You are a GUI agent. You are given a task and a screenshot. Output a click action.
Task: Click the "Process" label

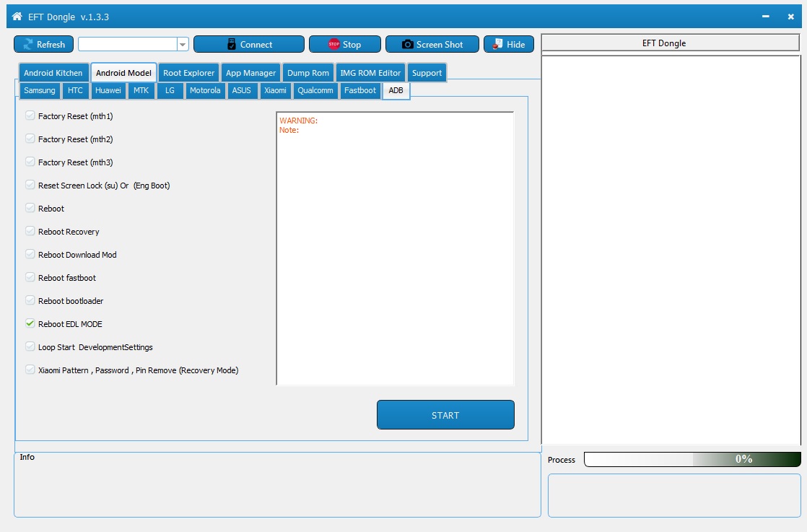[561, 459]
